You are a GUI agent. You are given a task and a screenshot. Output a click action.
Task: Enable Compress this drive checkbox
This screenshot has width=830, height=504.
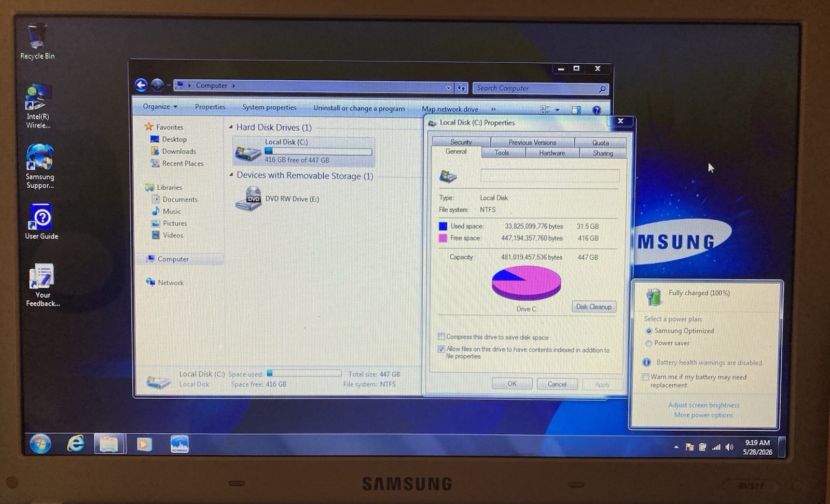pyautogui.click(x=441, y=337)
